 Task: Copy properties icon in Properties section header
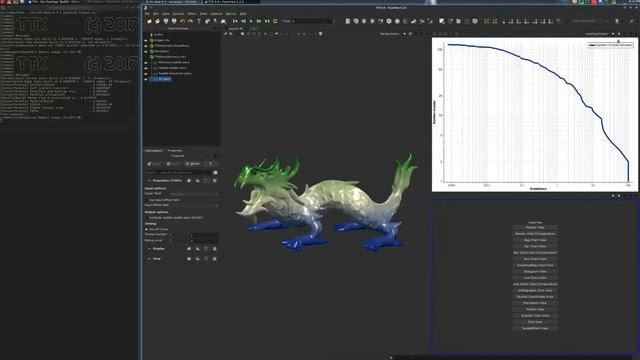click(189, 180)
